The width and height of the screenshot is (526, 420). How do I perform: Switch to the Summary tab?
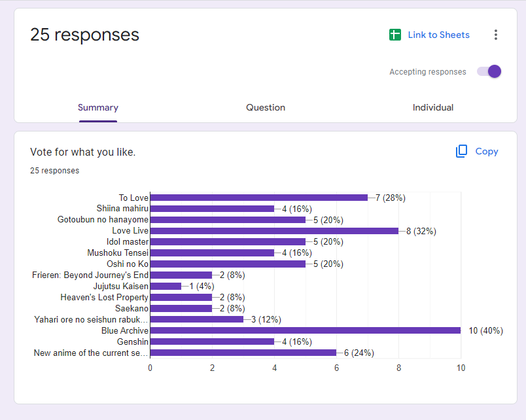[98, 108]
